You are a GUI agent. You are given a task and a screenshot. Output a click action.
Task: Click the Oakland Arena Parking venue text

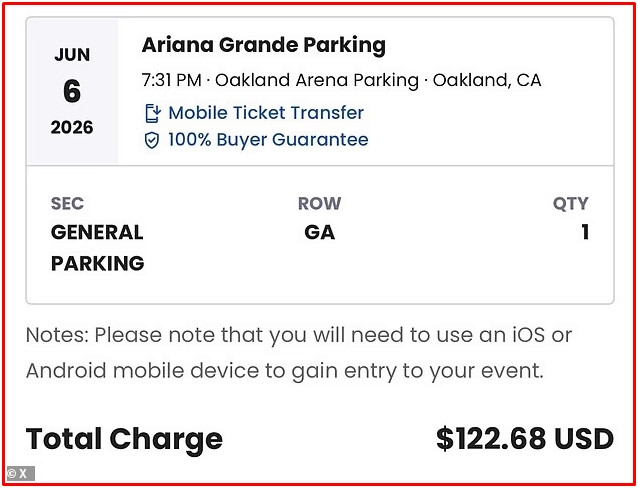point(317,80)
